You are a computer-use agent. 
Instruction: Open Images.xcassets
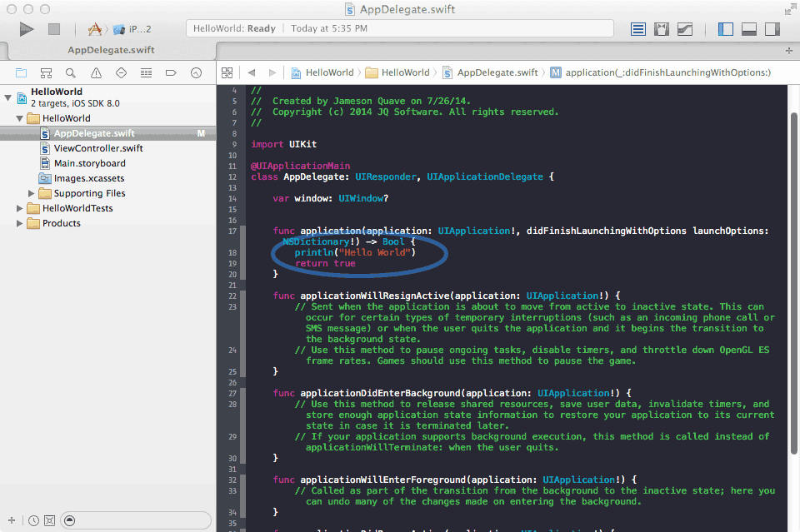(89, 178)
